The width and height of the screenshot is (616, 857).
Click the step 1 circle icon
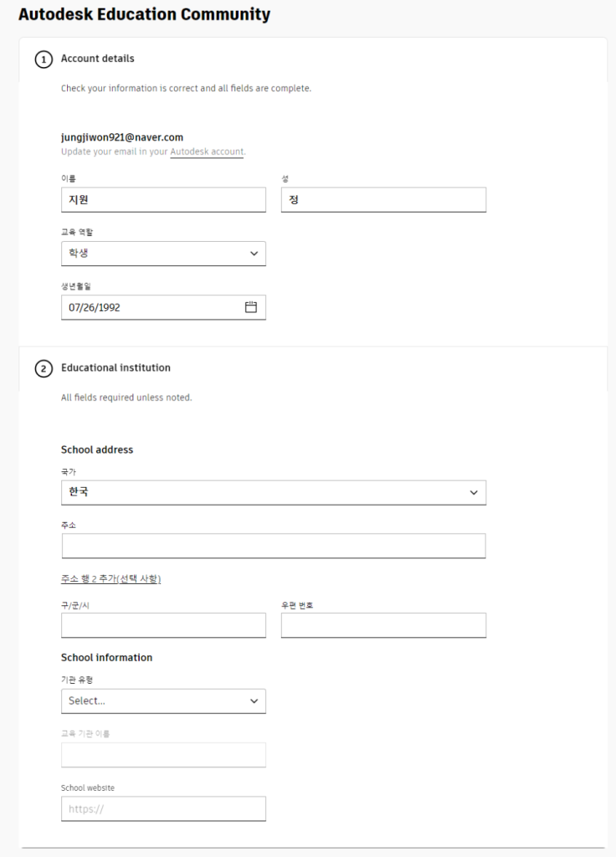[x=44, y=59]
